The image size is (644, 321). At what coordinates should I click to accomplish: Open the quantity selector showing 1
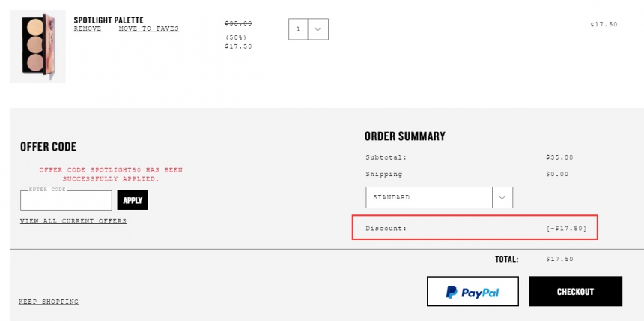(309, 29)
